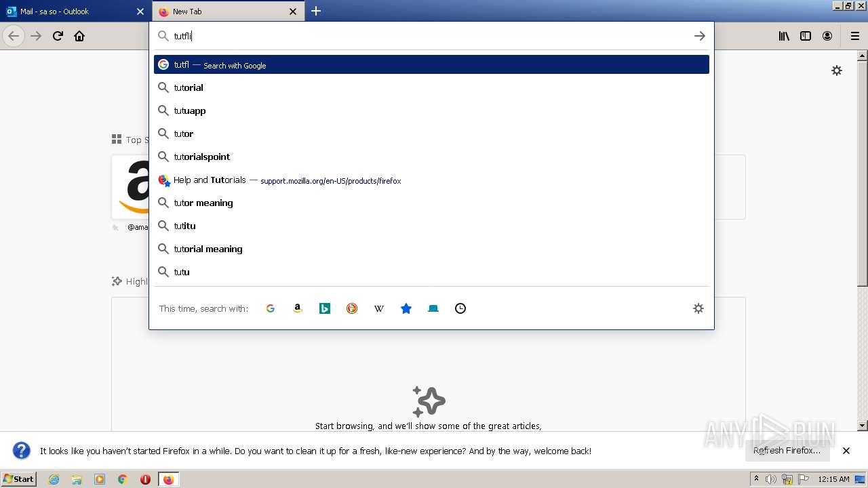Image resolution: width=868 pixels, height=488 pixels.
Task: Launch Internet Explorer from taskbar
Action: [x=54, y=479]
